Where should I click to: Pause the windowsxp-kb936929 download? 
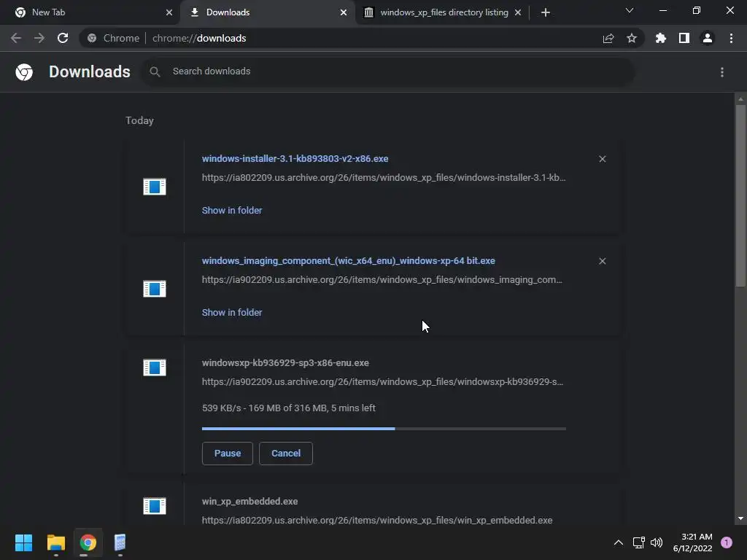228,454
